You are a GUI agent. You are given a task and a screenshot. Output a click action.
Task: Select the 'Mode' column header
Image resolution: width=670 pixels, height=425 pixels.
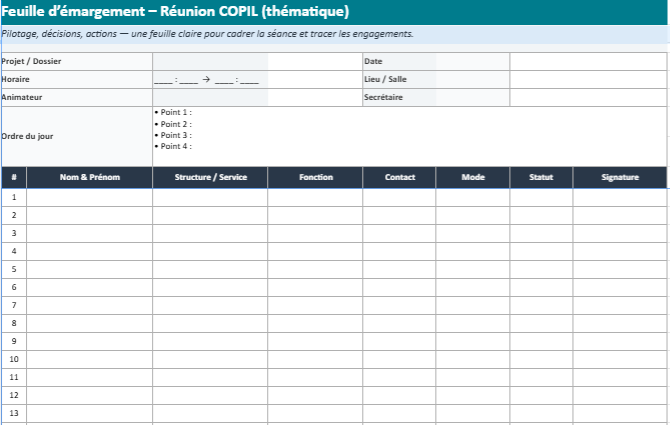coord(473,178)
